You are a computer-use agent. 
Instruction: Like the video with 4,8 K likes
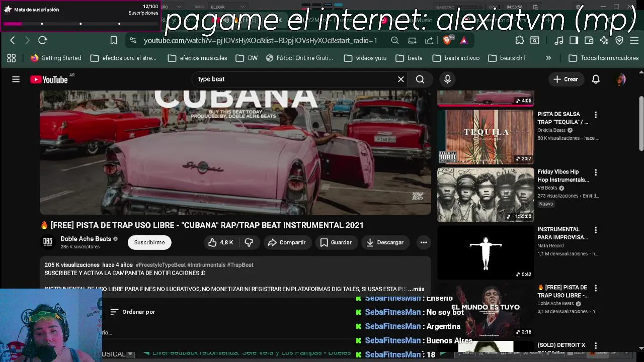coord(221,242)
